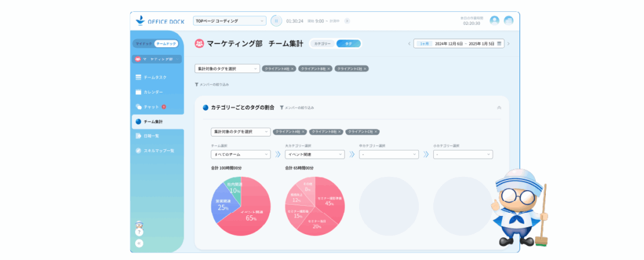Viewport: 644px width, 260px height.
Task: Click the pie icon beside カテゴリーごとのタグの割合
Action: pyautogui.click(x=206, y=108)
